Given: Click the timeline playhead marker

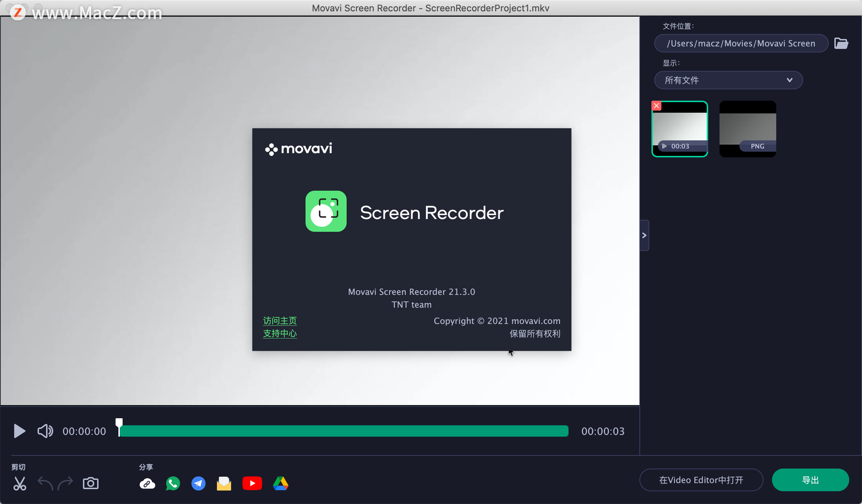Looking at the screenshot, I should click(119, 427).
